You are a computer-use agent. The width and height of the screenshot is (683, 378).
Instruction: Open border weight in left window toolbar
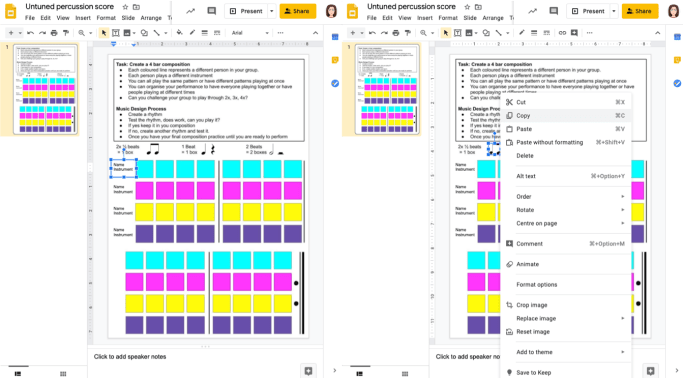[x=204, y=33]
